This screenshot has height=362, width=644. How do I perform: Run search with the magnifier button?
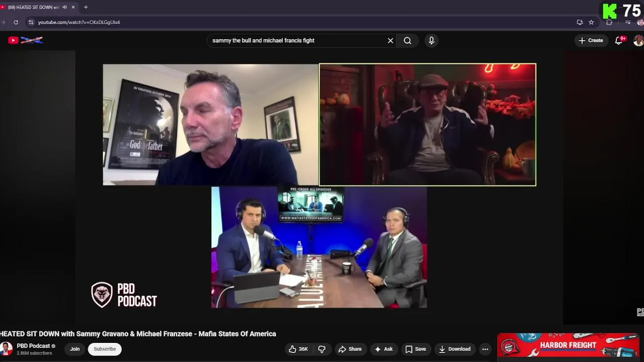pos(408,41)
